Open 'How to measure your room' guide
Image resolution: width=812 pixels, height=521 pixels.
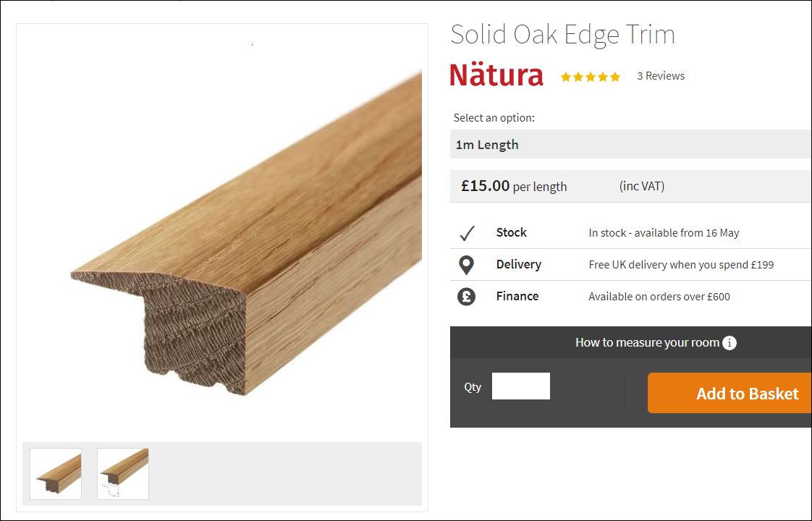[647, 343]
